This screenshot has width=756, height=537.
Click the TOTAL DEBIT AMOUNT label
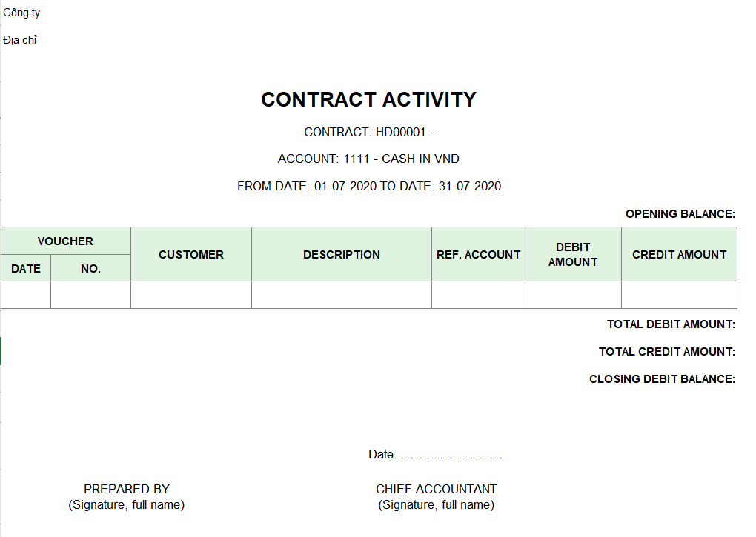672,324
